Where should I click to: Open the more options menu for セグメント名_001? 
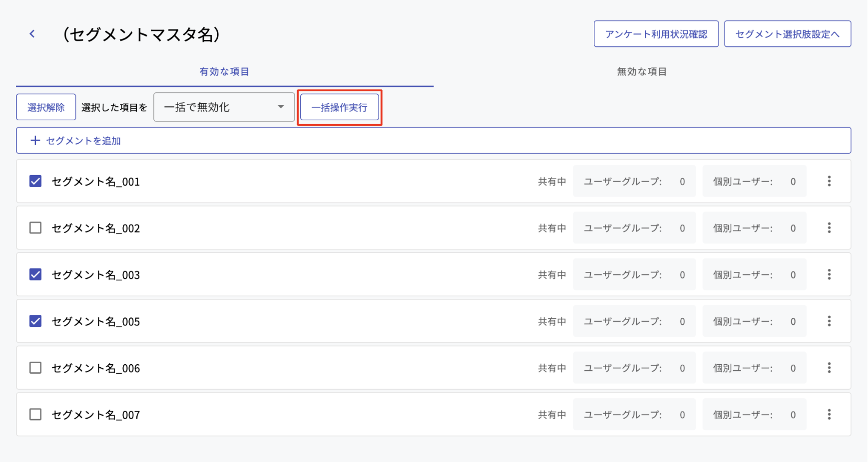[829, 181]
